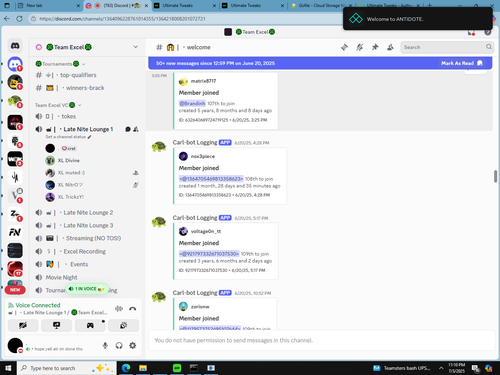Switch to second Ultimate Tweaks browser tab
The image size is (500, 375).
[253, 6]
